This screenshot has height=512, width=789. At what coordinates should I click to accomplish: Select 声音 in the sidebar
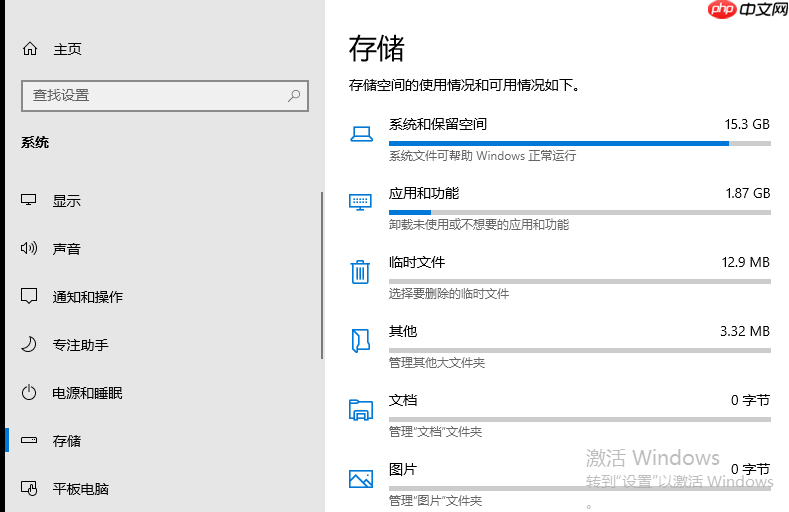pyautogui.click(x=67, y=248)
